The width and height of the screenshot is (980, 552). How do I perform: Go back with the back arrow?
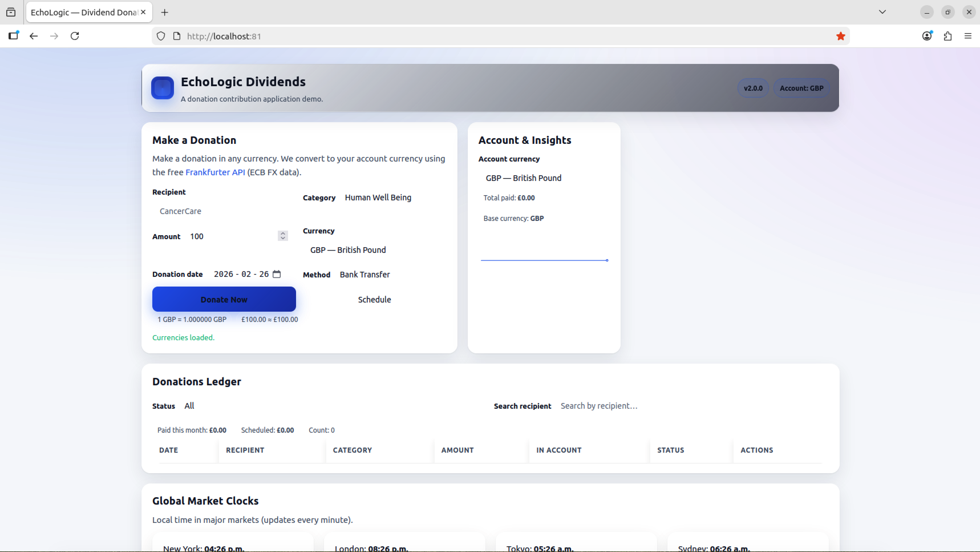point(34,36)
